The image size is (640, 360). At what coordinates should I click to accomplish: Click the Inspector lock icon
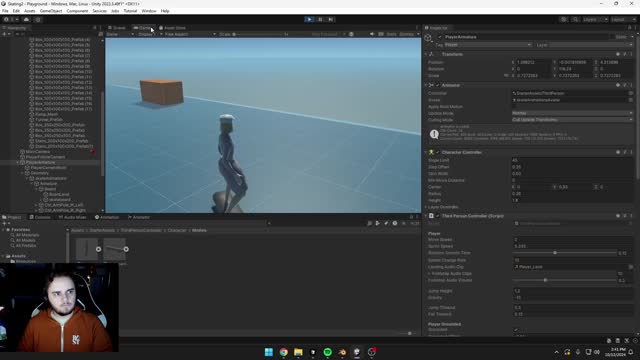629,28
